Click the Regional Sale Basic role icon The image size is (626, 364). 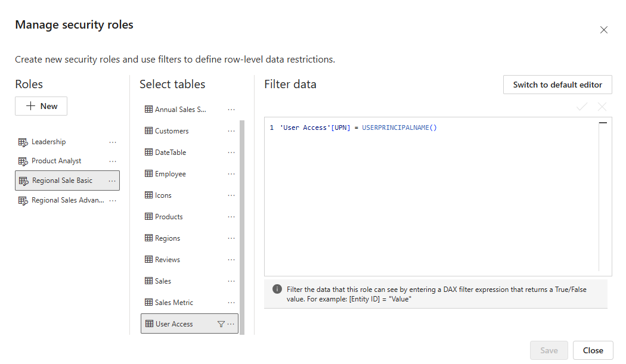(24, 181)
